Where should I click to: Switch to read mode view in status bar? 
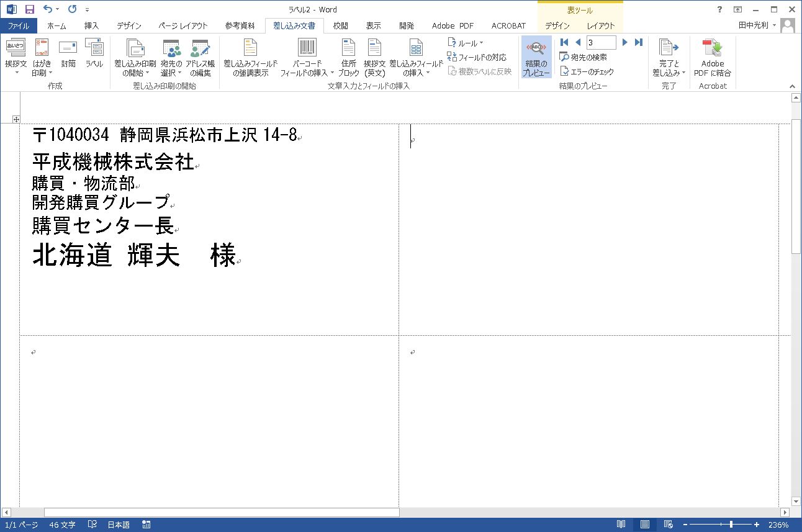621,525
